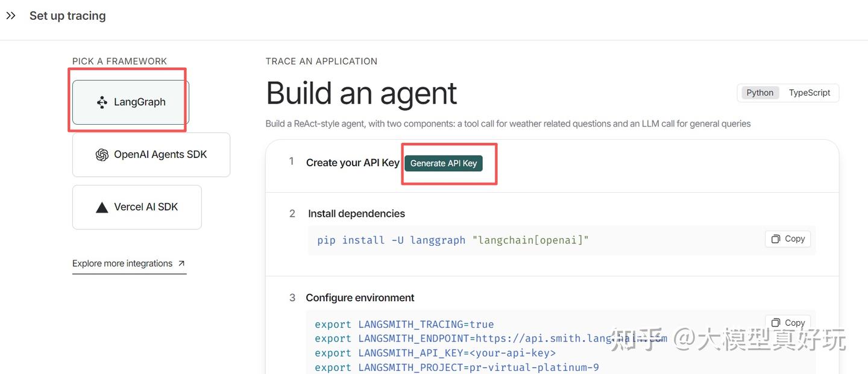Select the Python language tab

click(759, 92)
